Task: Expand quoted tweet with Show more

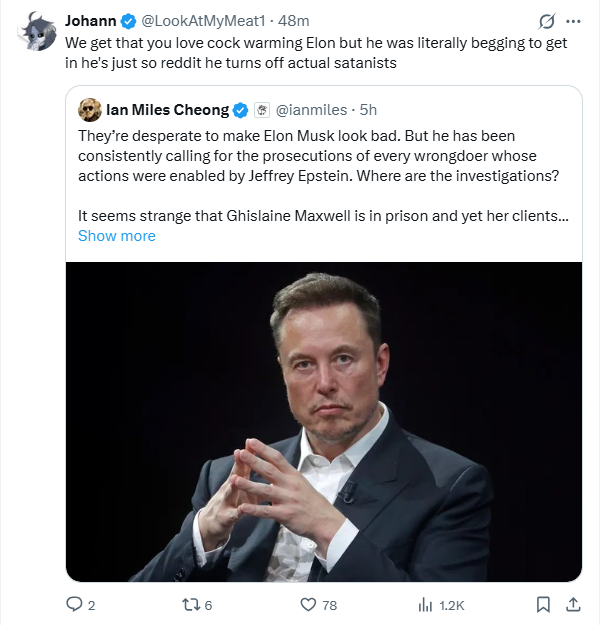Action: click(117, 236)
